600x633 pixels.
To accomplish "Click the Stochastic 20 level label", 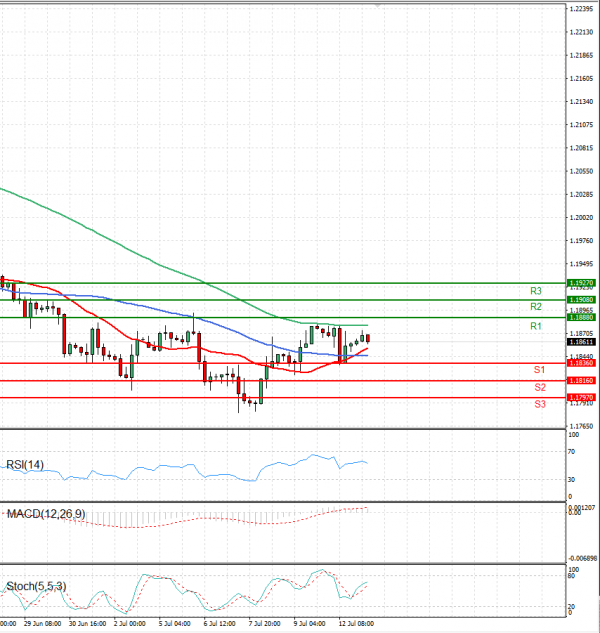I will (571, 606).
